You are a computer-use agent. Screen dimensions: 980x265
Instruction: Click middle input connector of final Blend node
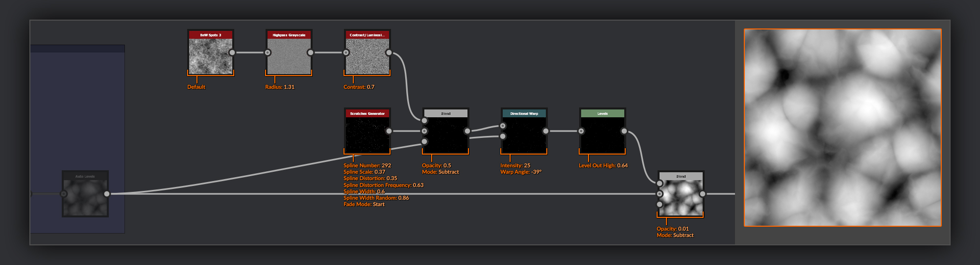660,194
